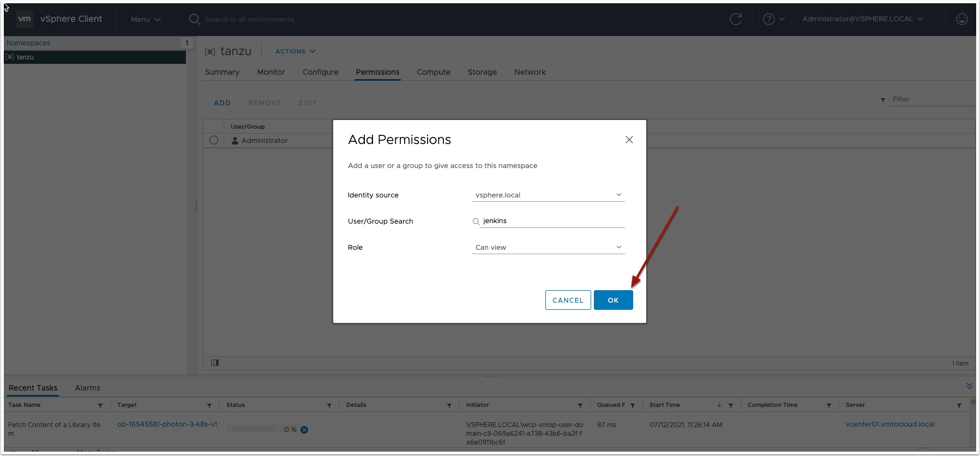Click the EDIT permissions button

(308, 103)
